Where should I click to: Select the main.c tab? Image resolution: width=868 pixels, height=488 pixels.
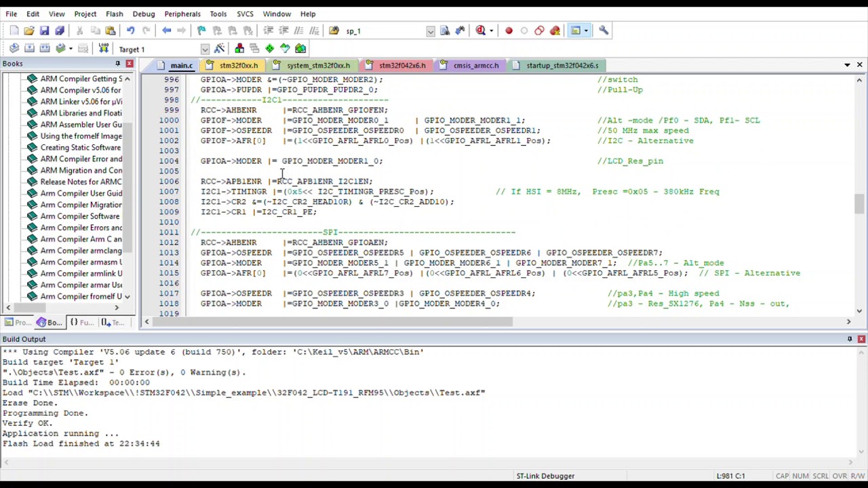click(175, 66)
